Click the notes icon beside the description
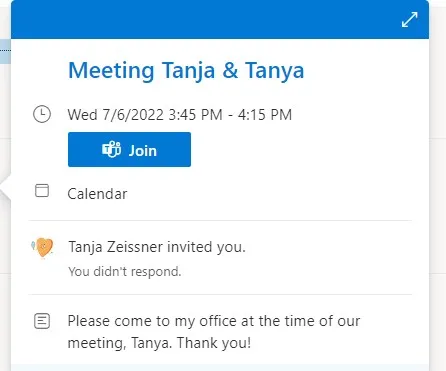This screenshot has height=371, width=446. pyautogui.click(x=42, y=321)
